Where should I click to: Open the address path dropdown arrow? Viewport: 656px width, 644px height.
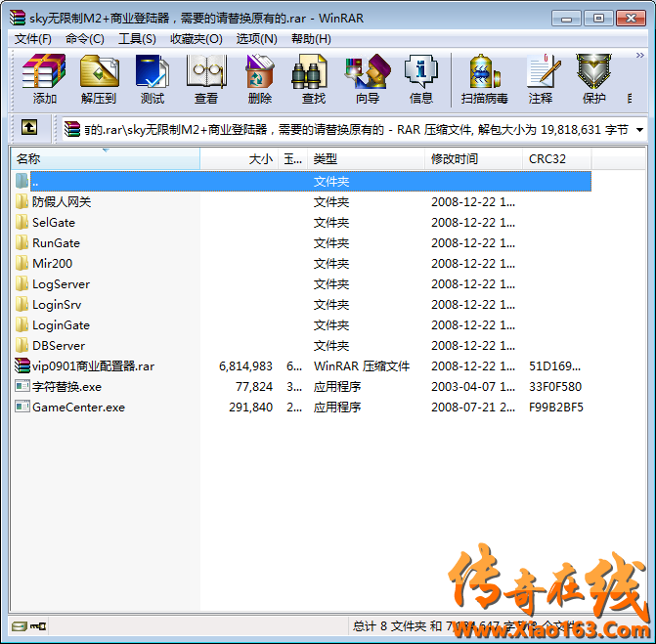[639, 130]
